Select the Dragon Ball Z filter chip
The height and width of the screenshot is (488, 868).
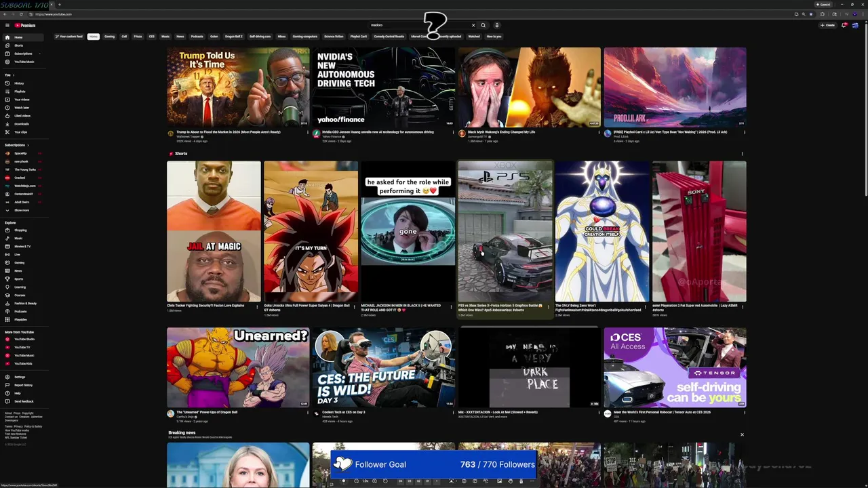[x=233, y=37]
